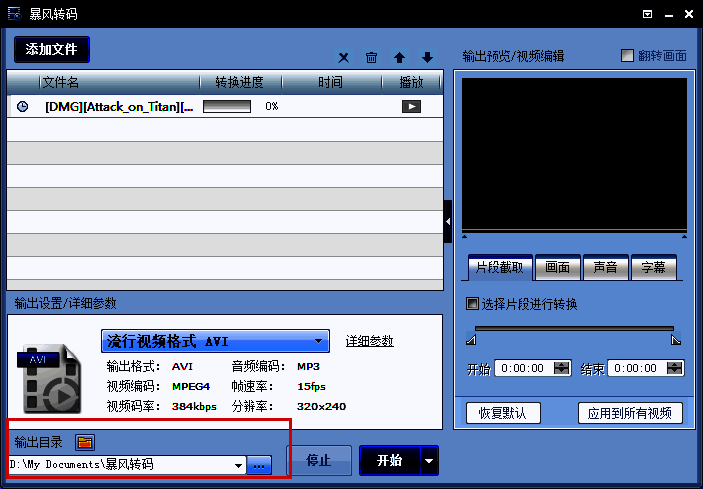
Task: Check 选择片段进行转换 option
Action: click(473, 304)
